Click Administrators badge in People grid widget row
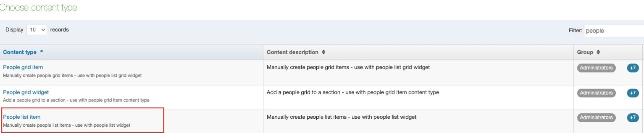This screenshot has width=644, height=133. tap(596, 93)
